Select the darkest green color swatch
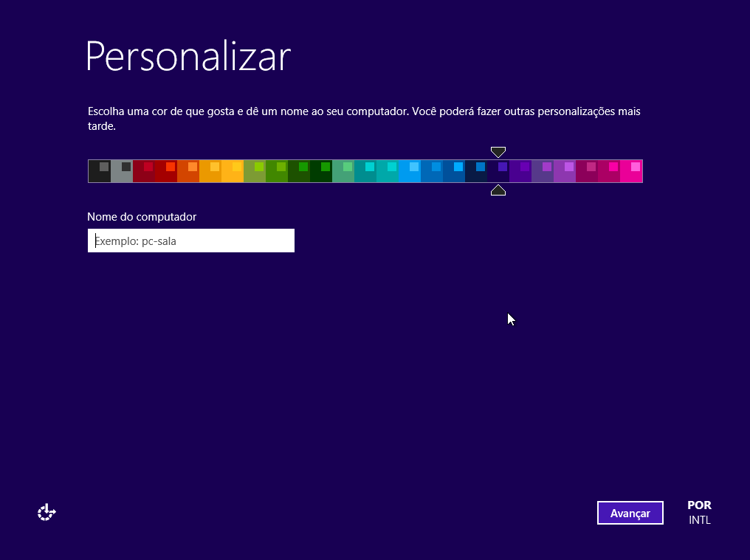 click(320, 171)
